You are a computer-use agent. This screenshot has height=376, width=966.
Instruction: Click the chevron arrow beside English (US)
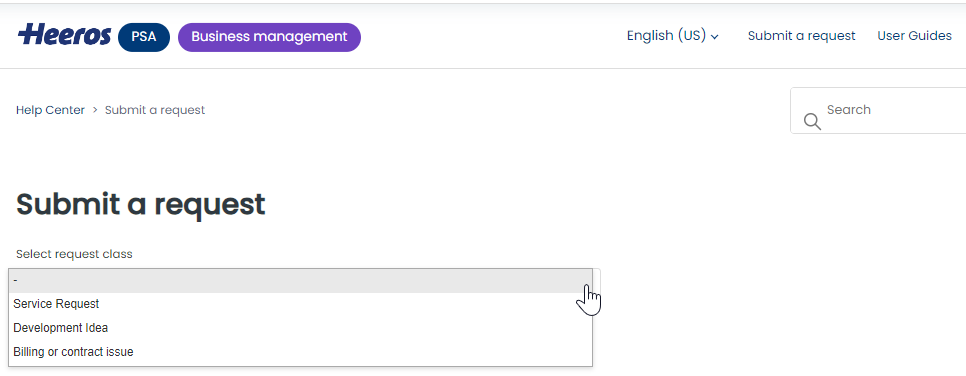click(x=715, y=37)
